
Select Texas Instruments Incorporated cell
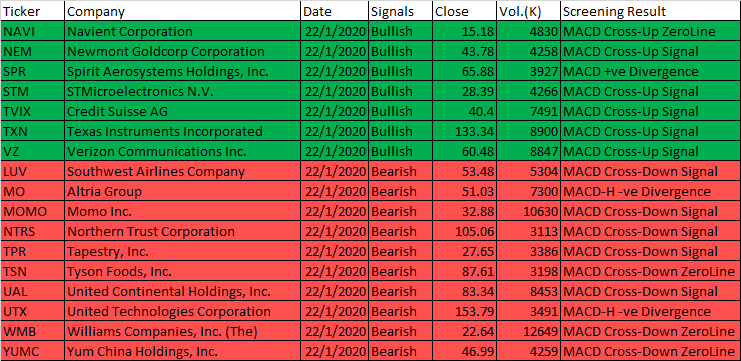pos(182,131)
